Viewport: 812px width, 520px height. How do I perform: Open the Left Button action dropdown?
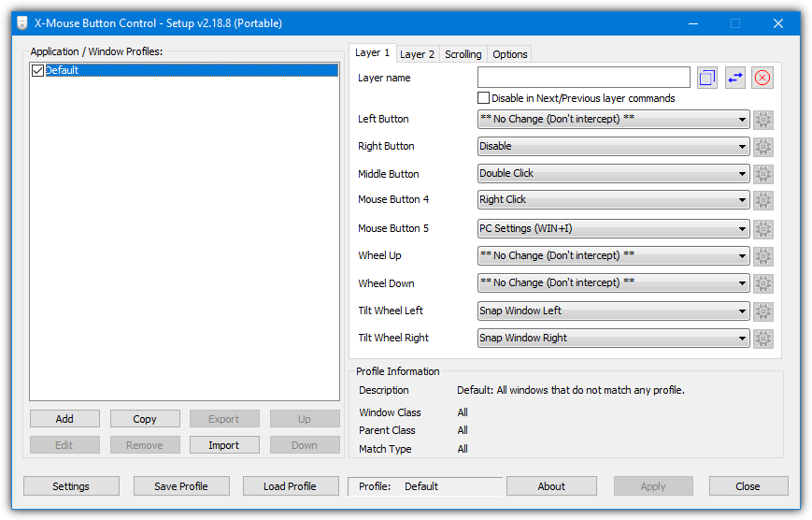[613, 119]
